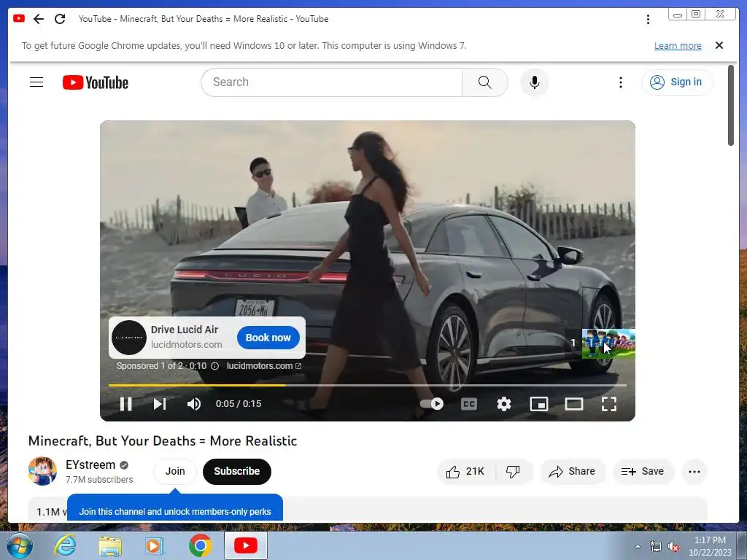Reload the page with the refresh icon
This screenshot has width=747, height=560.
pyautogui.click(x=60, y=19)
